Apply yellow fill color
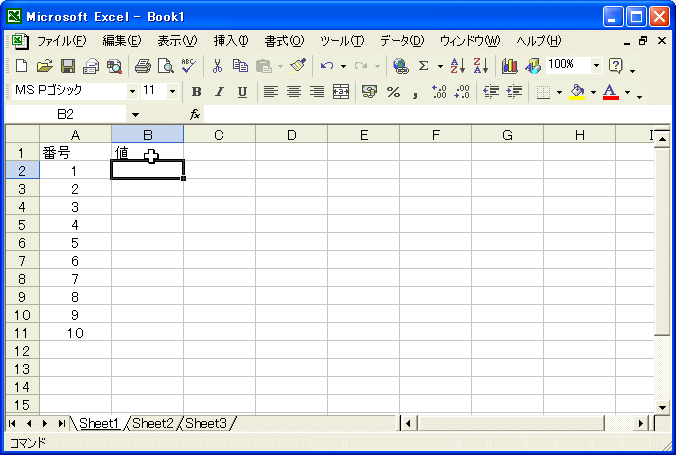Viewport: 676px width, 455px height. pos(577,91)
